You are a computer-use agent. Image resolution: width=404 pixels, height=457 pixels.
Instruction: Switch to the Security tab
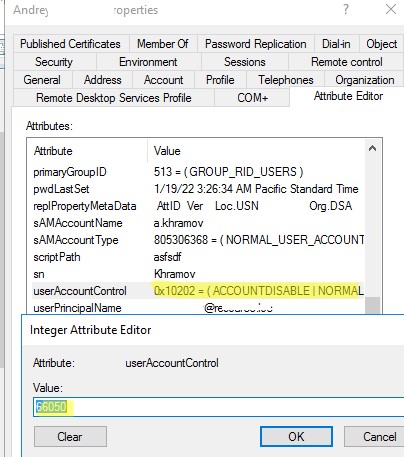[54, 62]
